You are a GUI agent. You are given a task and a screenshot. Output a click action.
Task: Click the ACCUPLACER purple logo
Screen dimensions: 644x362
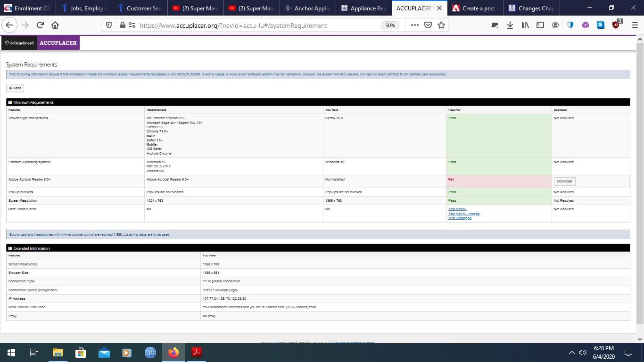tap(58, 43)
